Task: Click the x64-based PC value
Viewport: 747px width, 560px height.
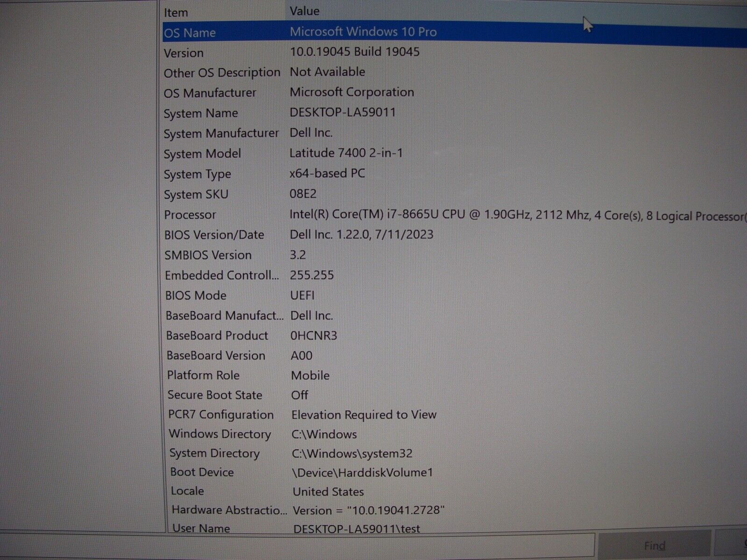Action: pos(327,174)
